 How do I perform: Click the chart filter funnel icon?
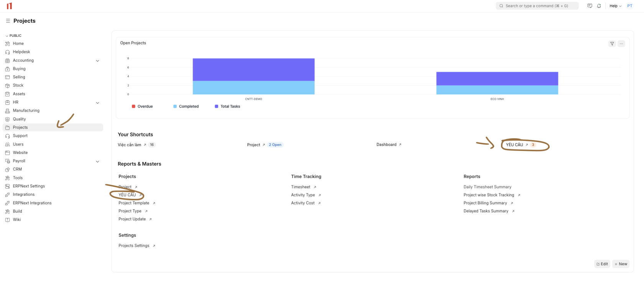[x=612, y=44]
